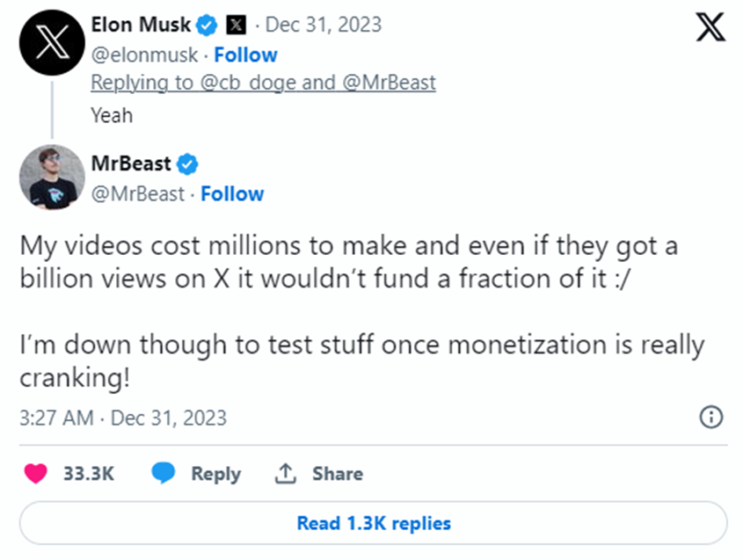Open the "3:27 AM · Dec 31, 2023" timestamp
Screen dimensions: 743x560
[x=123, y=418]
